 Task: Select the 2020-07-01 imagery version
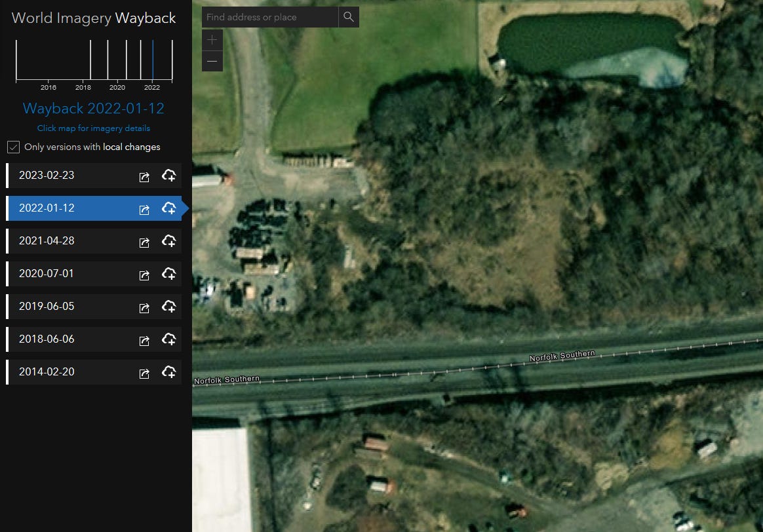[94, 274]
